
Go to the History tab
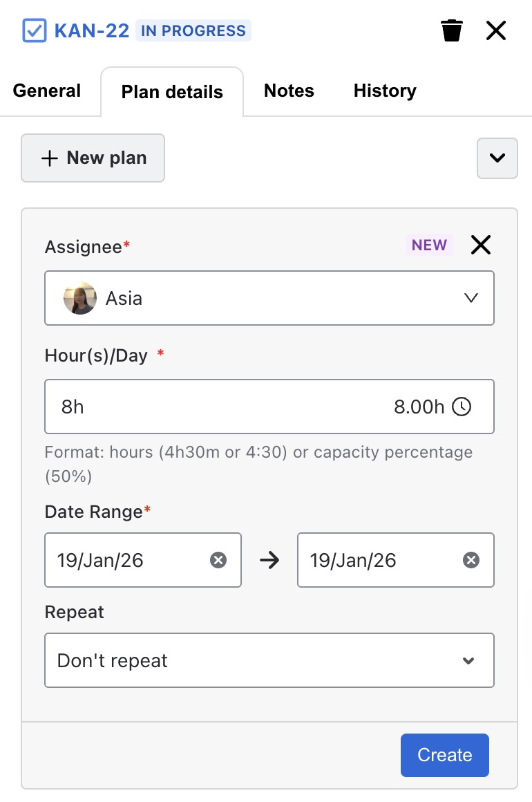point(385,91)
